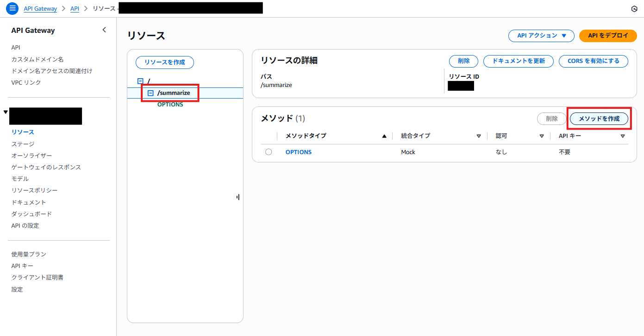The height and width of the screenshot is (336, 644).
Task: Select the OPTIONS method radio button
Action: [269, 152]
